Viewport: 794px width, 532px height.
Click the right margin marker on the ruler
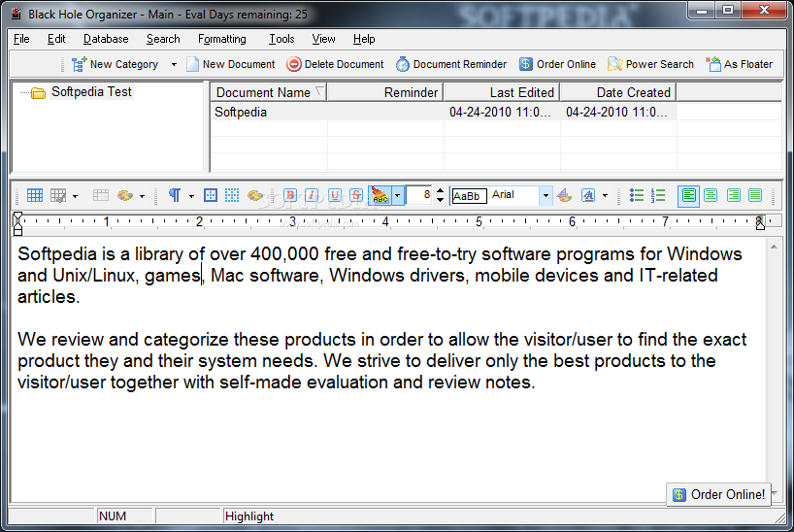click(760, 223)
